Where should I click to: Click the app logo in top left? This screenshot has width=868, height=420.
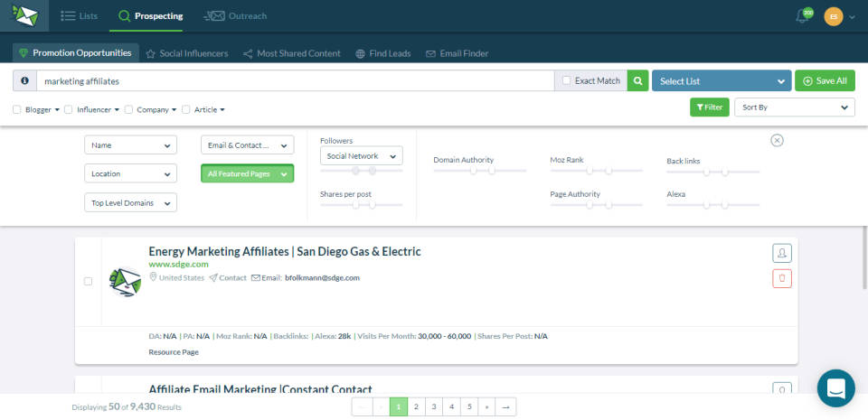24,16
